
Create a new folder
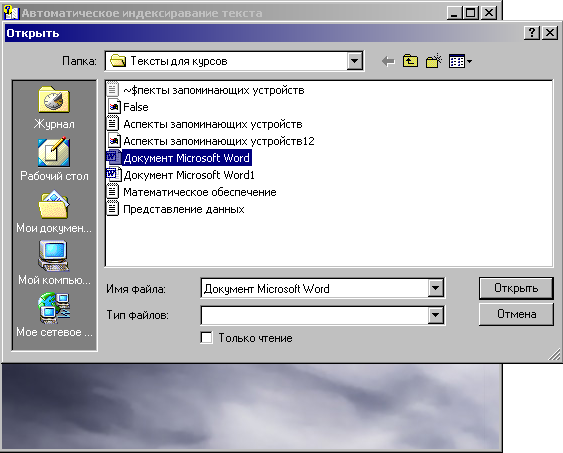click(433, 61)
